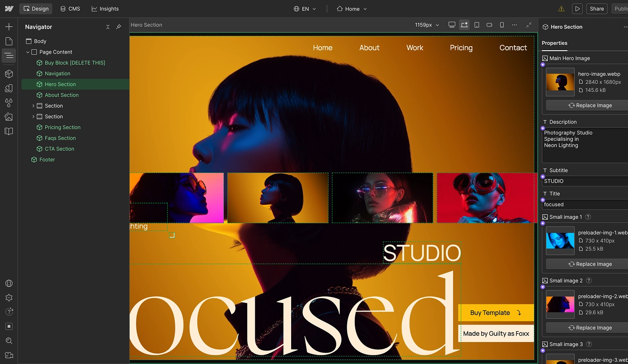The height and width of the screenshot is (364, 628).
Task: Open the Navigator panel icon
Action: (9, 56)
